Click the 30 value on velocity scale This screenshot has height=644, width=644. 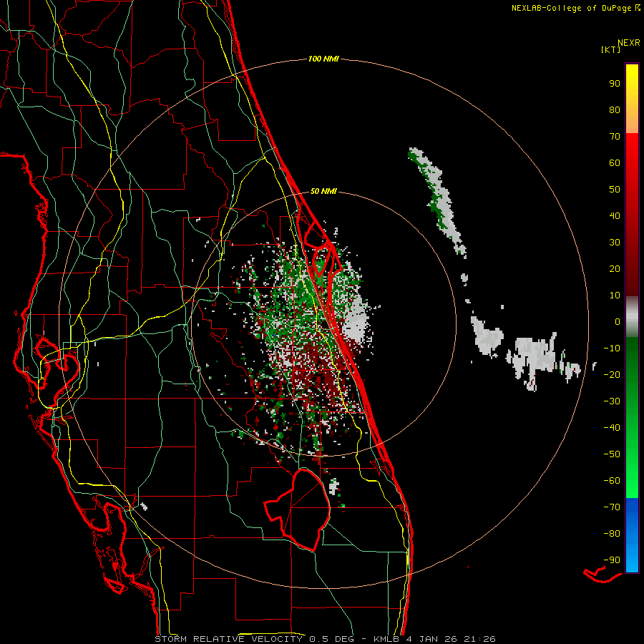click(x=615, y=243)
